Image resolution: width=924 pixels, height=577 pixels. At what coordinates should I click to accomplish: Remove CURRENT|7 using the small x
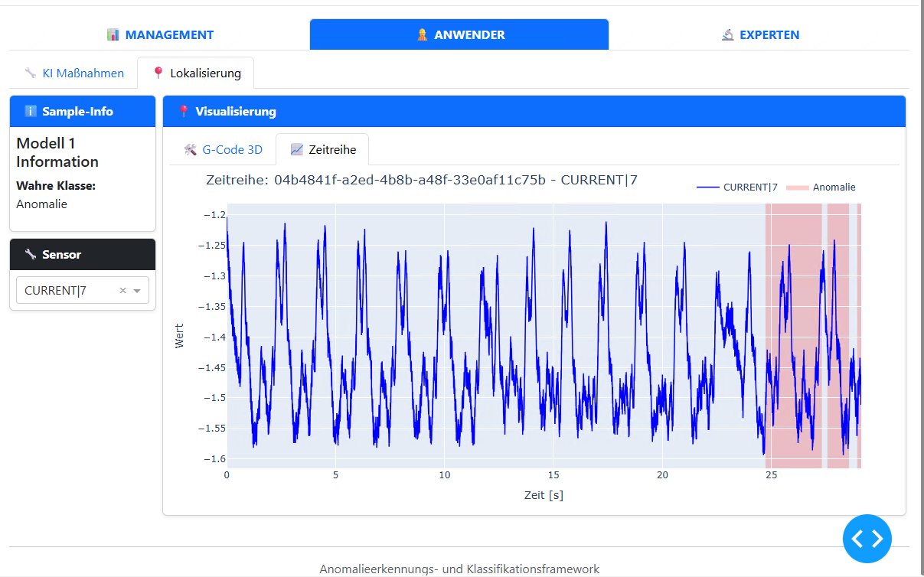(122, 290)
